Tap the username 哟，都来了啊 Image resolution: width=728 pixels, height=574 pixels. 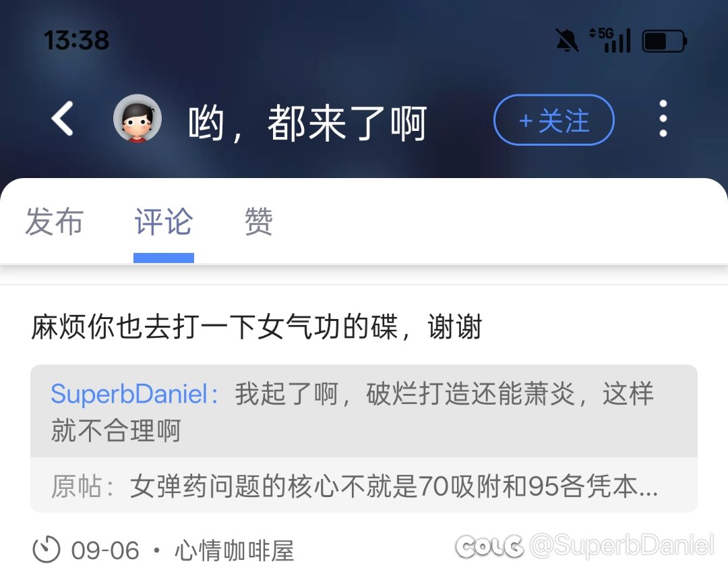coord(307,123)
